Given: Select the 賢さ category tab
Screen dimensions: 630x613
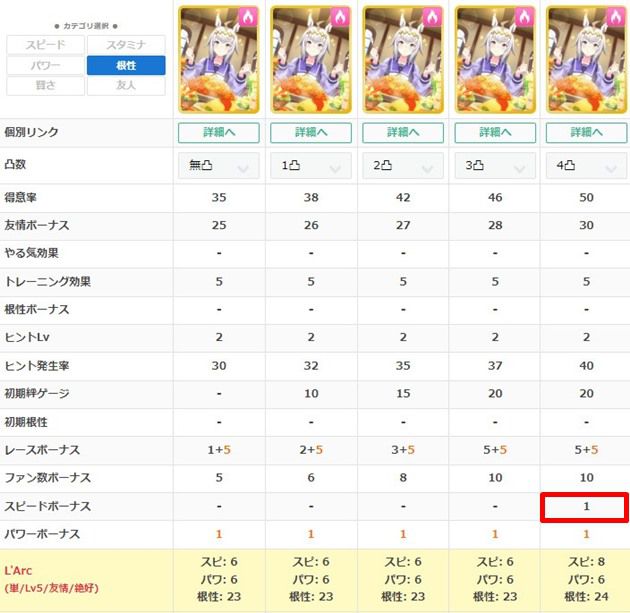Looking at the screenshot, I should pos(45,85).
